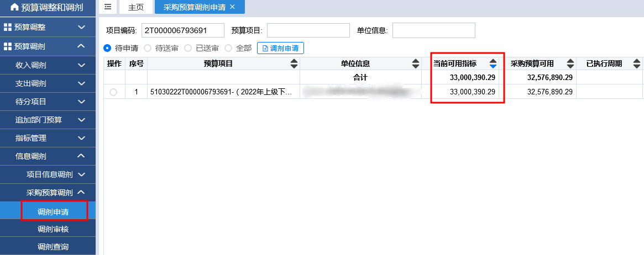Viewport: 644px width, 255px height.
Task: Select the 已送审 radio button
Action: [x=188, y=49]
